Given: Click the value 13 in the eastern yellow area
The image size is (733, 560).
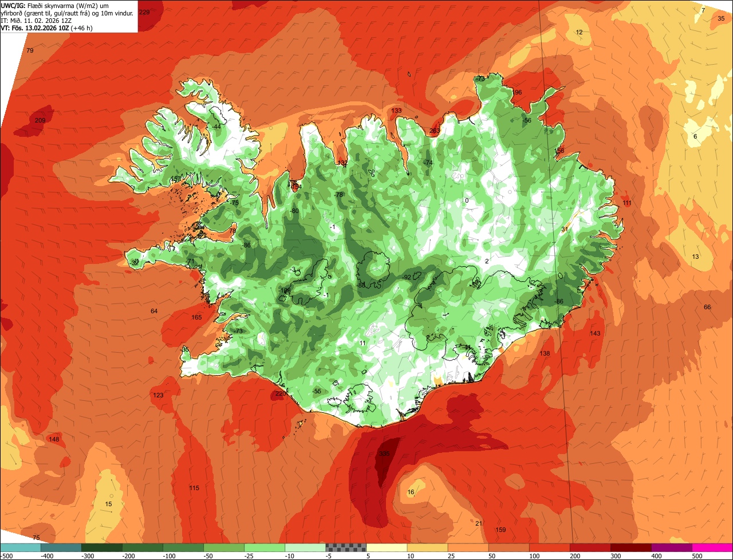Looking at the screenshot, I should (x=695, y=257).
